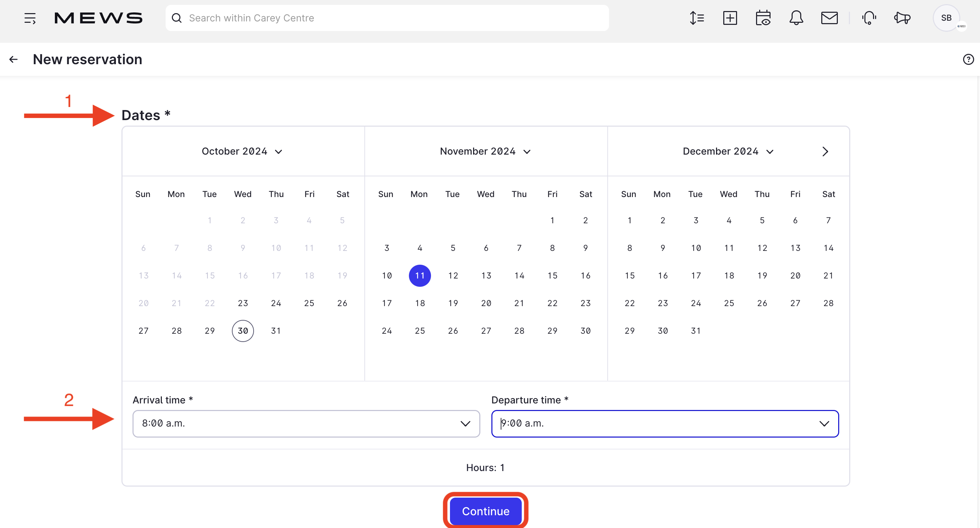
Task: Open the messages envelope icon
Action: (x=829, y=18)
